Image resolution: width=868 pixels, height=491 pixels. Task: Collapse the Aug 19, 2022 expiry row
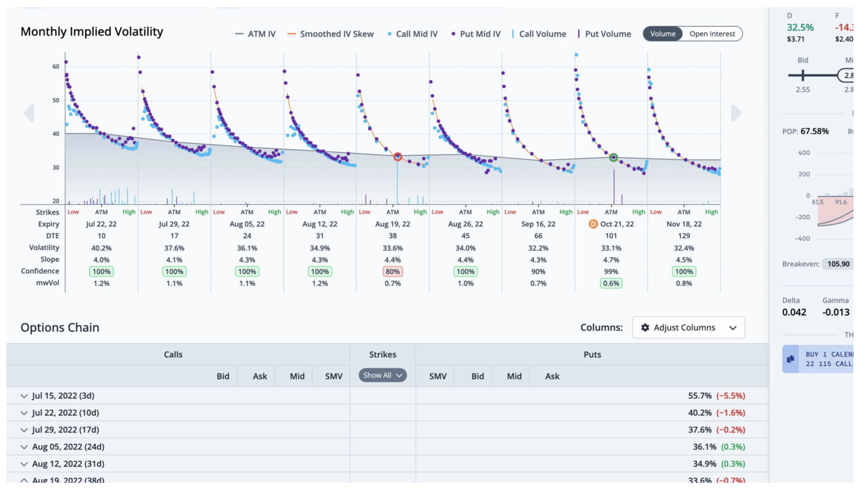[x=24, y=480]
